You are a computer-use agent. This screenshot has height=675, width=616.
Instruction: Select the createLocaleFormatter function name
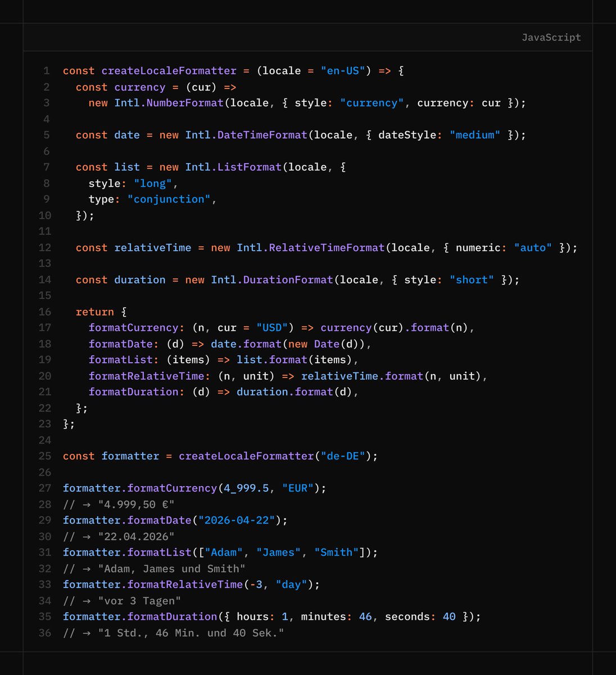(168, 70)
